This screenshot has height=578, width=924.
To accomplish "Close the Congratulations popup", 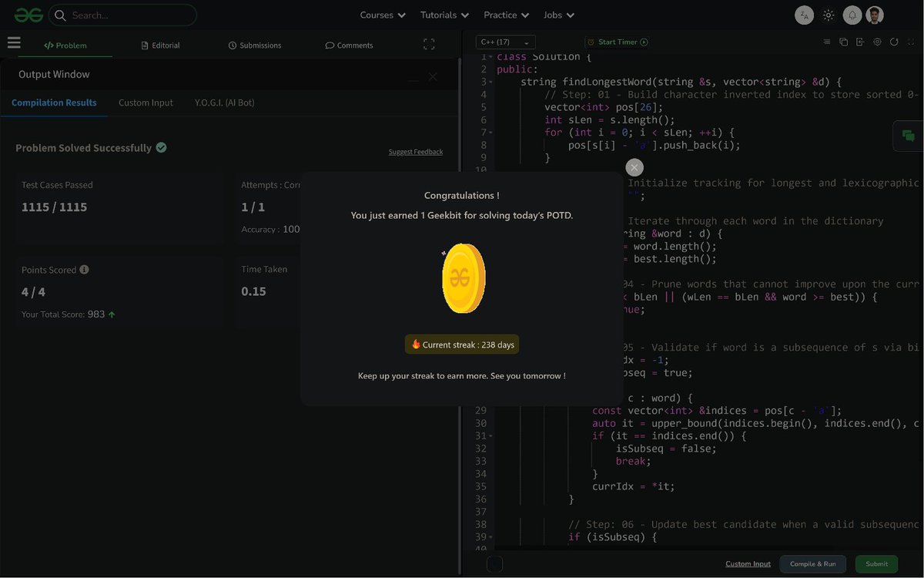I will tap(634, 167).
